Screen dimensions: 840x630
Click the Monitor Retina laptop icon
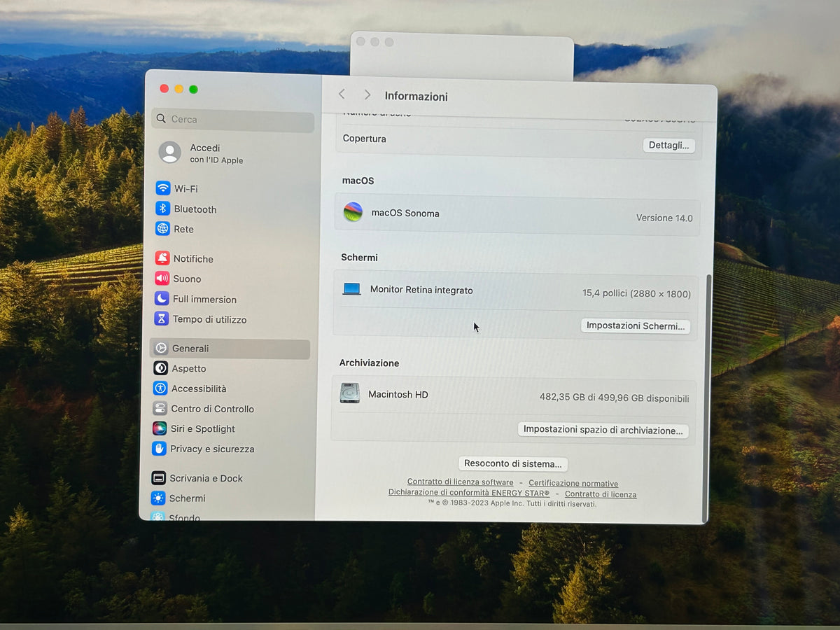pos(351,289)
